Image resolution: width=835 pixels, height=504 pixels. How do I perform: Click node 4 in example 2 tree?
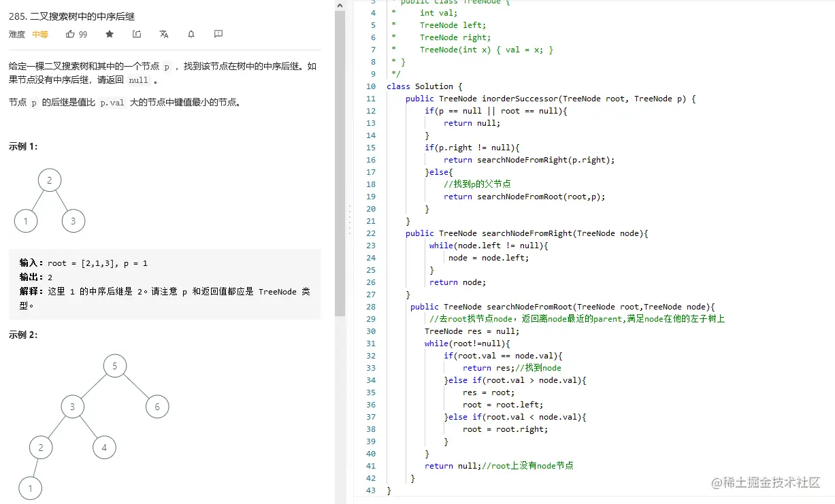[x=104, y=448]
